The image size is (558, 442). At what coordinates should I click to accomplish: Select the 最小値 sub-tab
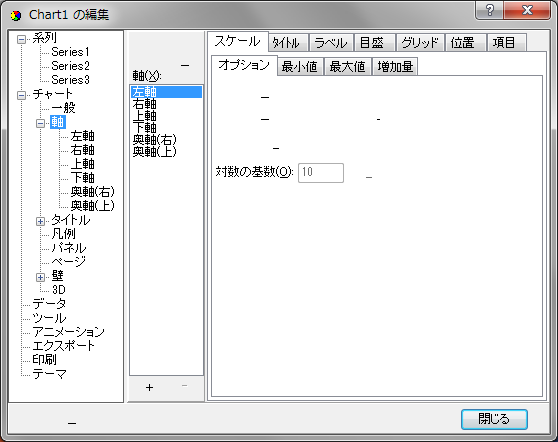[x=300, y=67]
